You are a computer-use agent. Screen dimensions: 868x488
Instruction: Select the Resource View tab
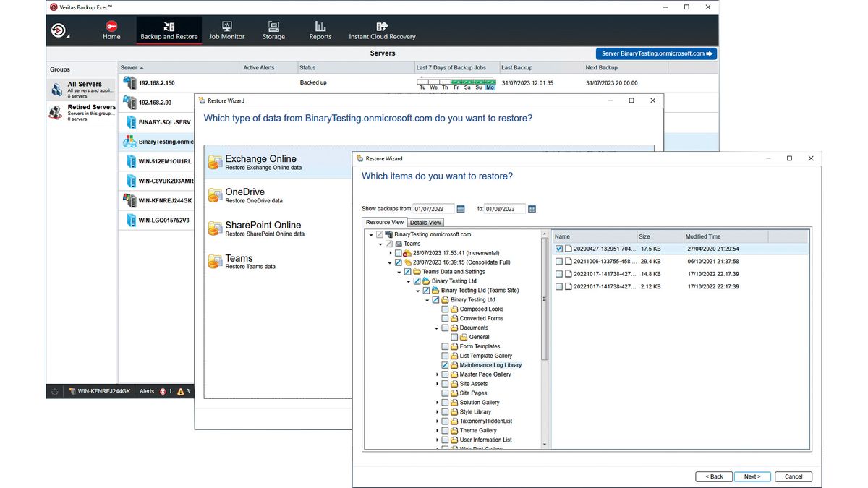[x=385, y=223]
